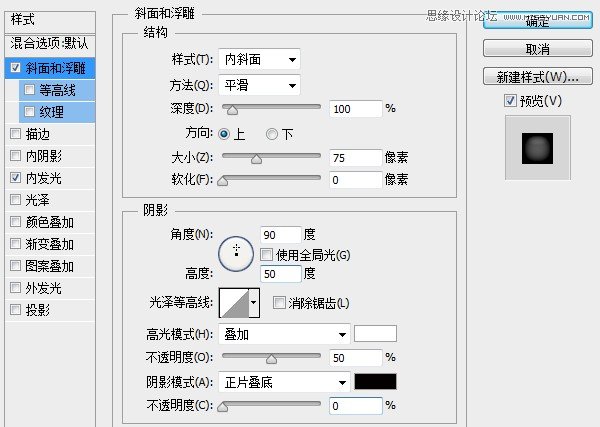Enable the 光泽 checkbox
600x427 pixels.
coord(15,199)
